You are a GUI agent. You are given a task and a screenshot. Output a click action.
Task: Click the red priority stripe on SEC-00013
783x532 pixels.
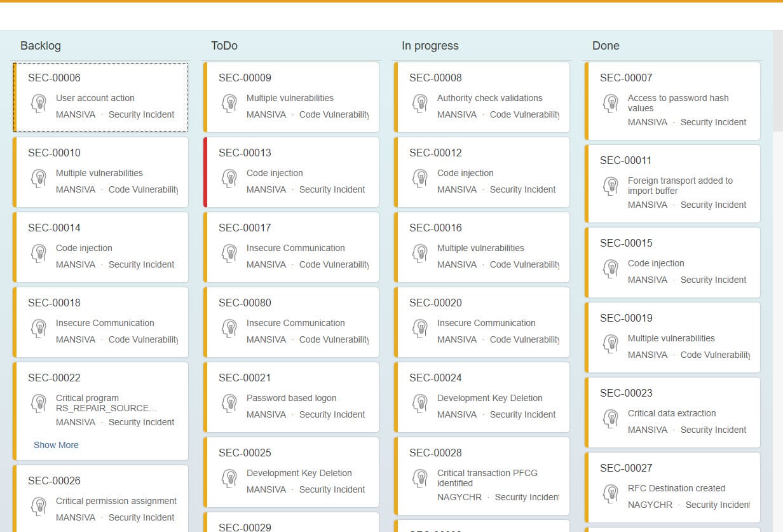click(x=205, y=172)
